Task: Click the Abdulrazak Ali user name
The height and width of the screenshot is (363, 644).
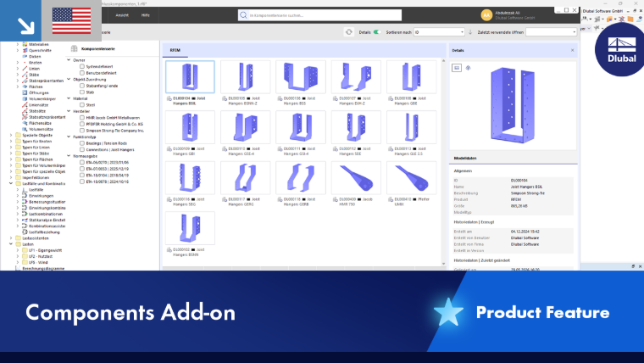Action: (x=508, y=13)
